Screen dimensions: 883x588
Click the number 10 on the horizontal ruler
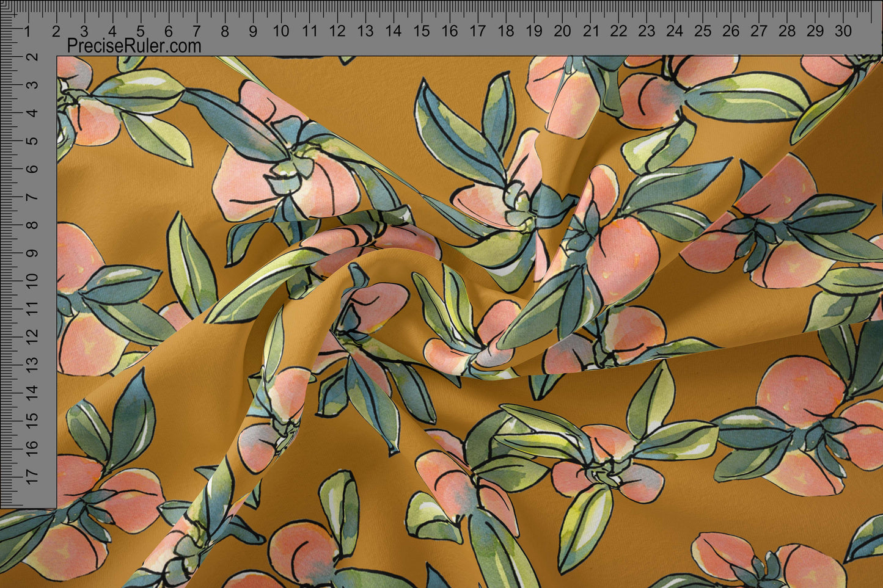(x=281, y=31)
